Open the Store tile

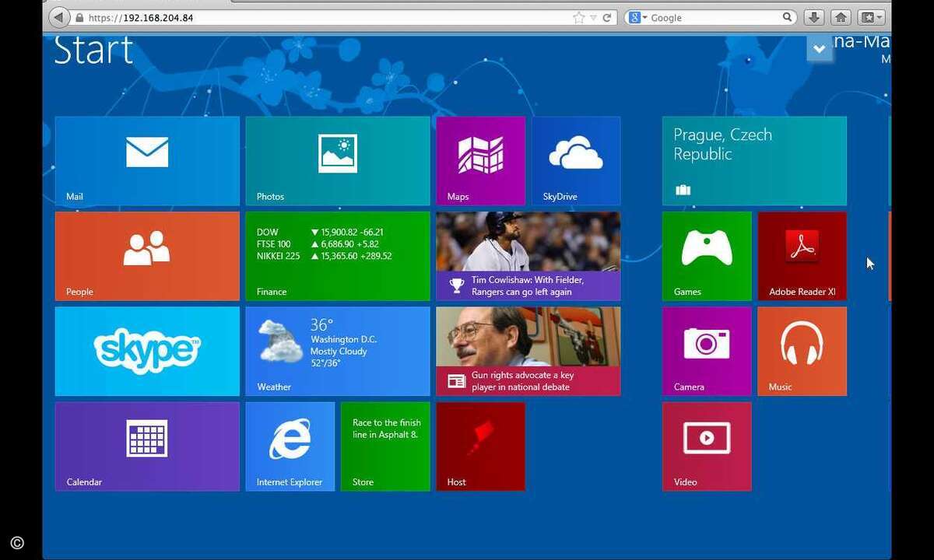coord(385,446)
